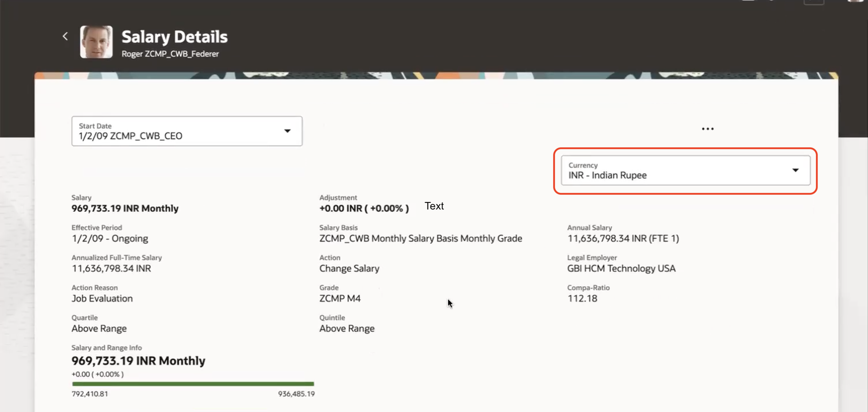
Task: Click the Adjustment +0.00 INR value
Action: pyautogui.click(x=364, y=208)
